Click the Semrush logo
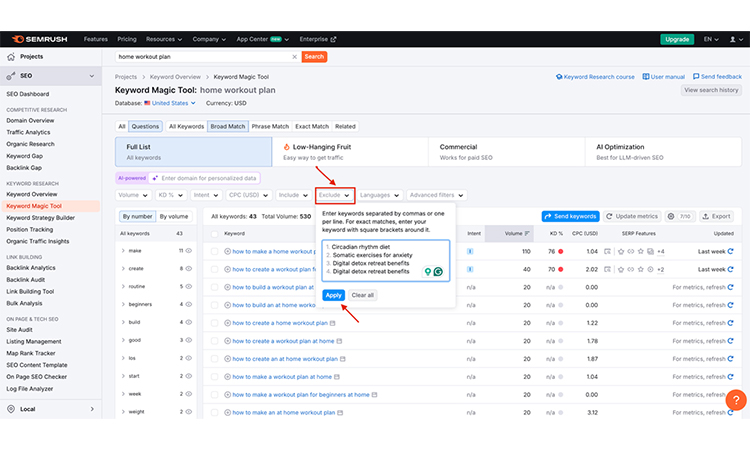750x450 pixels. point(39,39)
